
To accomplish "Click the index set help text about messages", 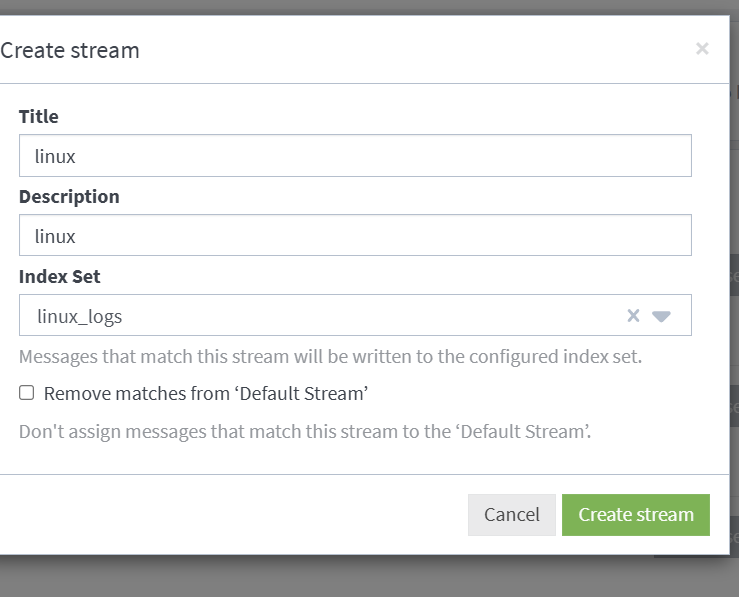I will (x=330, y=357).
